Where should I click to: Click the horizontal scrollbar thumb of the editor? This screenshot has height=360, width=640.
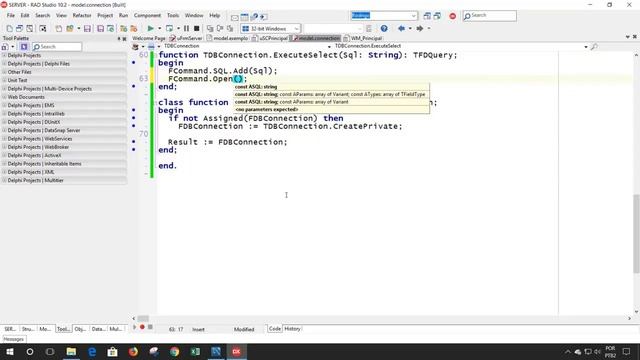coord(143,318)
